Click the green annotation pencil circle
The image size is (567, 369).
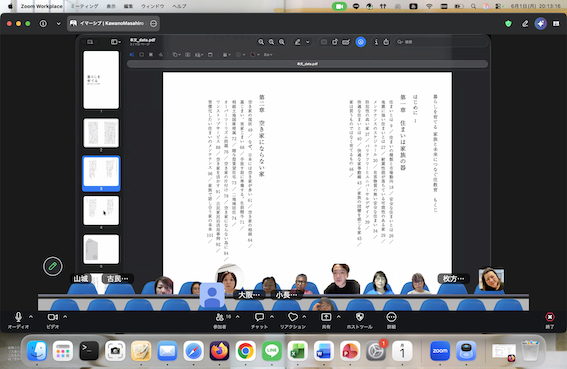tap(53, 267)
